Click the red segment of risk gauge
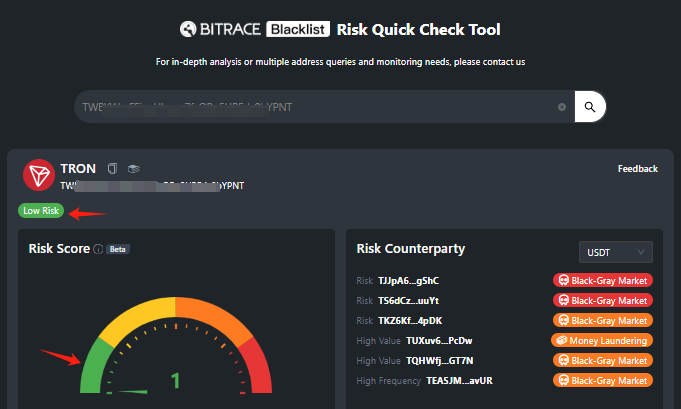This screenshot has height=409, width=681. pos(257,367)
